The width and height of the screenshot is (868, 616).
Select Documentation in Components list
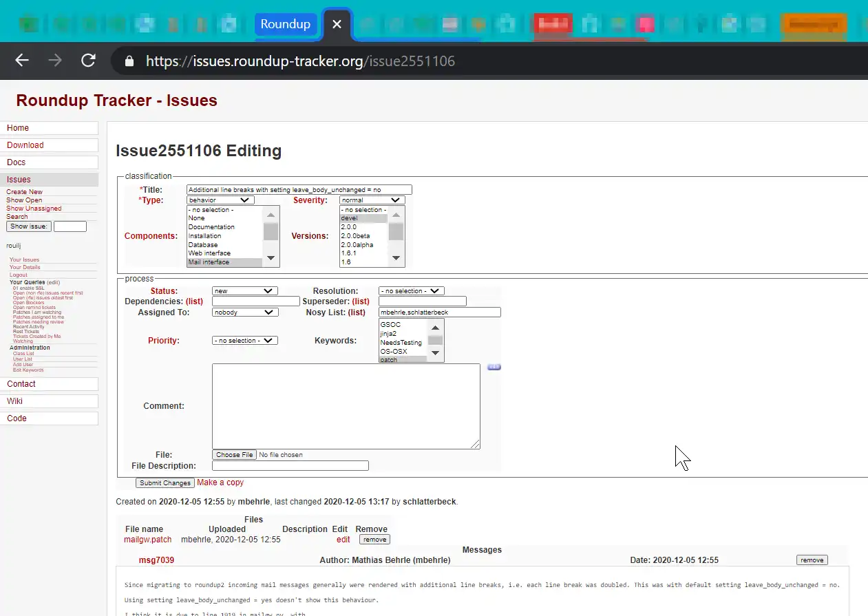pyautogui.click(x=224, y=227)
